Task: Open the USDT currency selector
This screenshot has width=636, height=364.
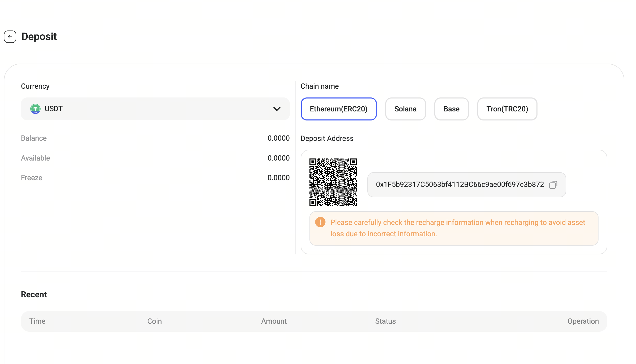Action: [155, 109]
